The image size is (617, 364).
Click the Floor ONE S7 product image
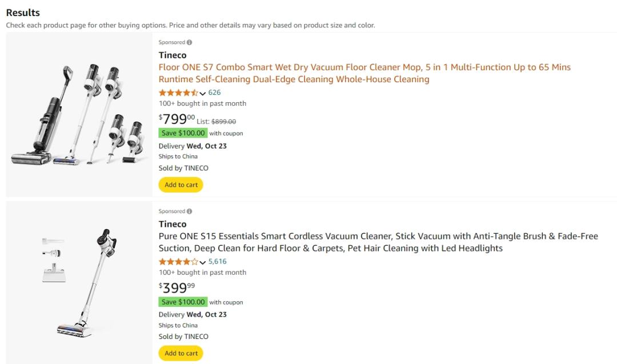pos(79,115)
